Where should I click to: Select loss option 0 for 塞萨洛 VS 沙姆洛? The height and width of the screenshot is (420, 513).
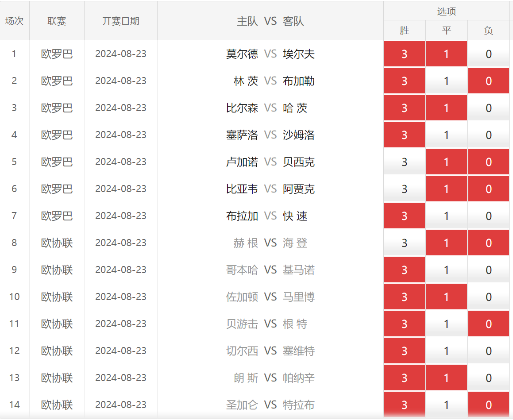click(x=489, y=135)
